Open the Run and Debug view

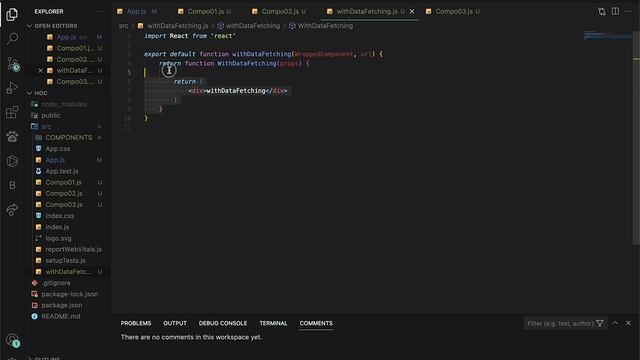12,88
